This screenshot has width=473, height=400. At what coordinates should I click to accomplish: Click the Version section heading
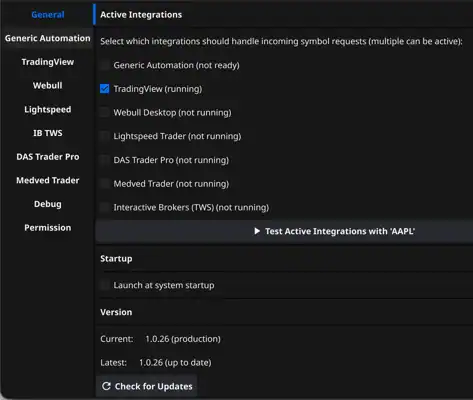(116, 312)
